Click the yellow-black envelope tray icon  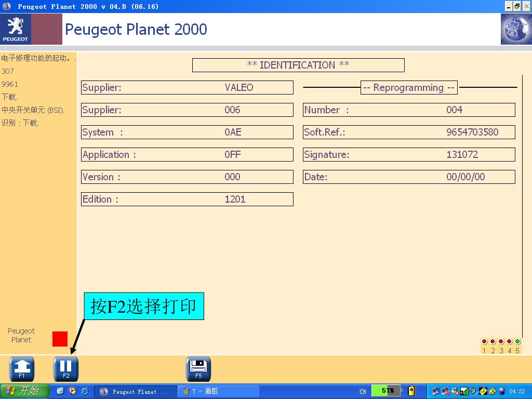pyautogui.click(x=483, y=391)
